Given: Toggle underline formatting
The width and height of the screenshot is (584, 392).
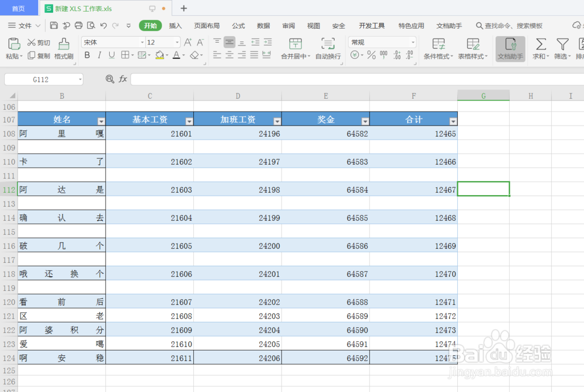Looking at the screenshot, I should click(112, 55).
